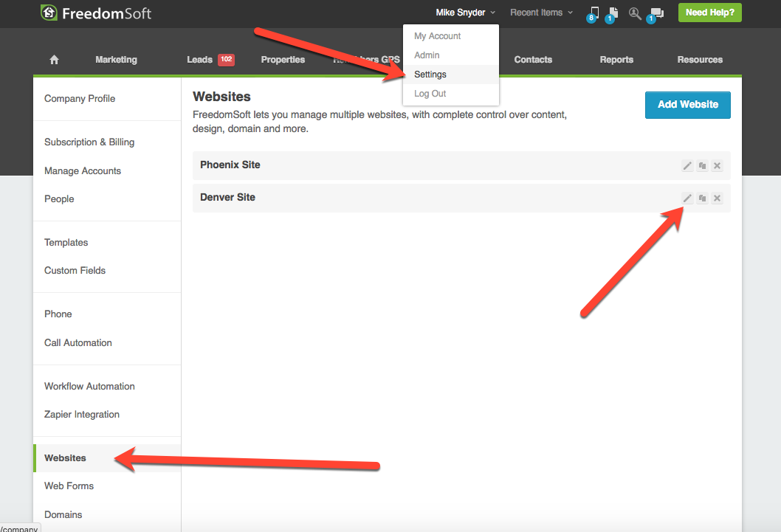
Task: Delete the Phoenix Site with X icon
Action: (x=717, y=166)
